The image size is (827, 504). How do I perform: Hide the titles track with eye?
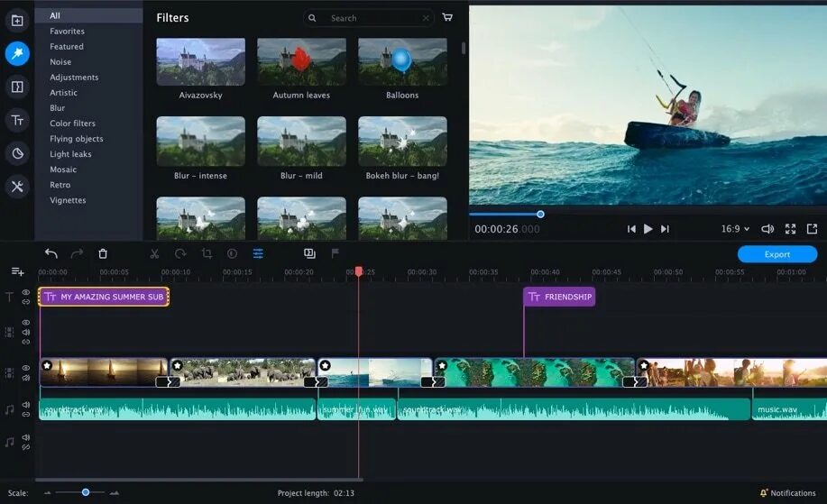click(25, 292)
